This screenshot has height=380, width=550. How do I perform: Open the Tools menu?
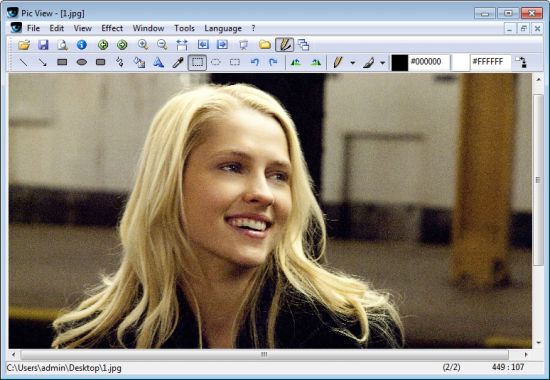185,28
